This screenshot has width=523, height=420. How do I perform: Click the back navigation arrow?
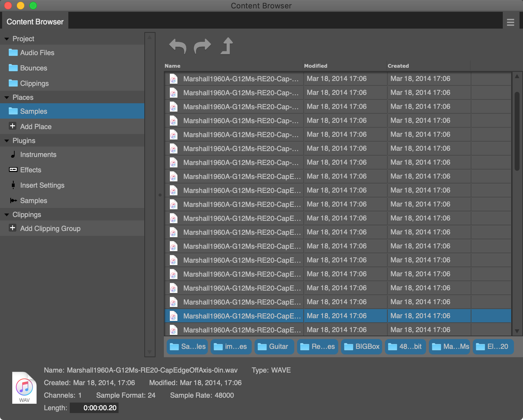click(x=177, y=46)
